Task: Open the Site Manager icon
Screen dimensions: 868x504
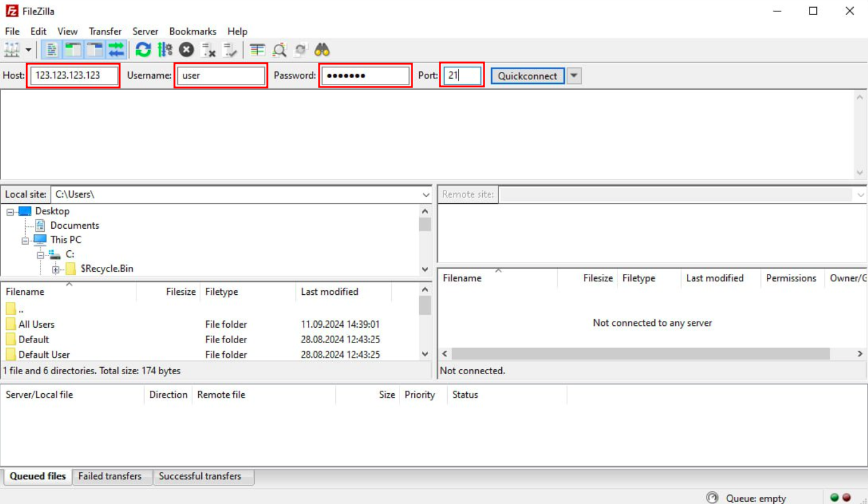Action: point(12,50)
